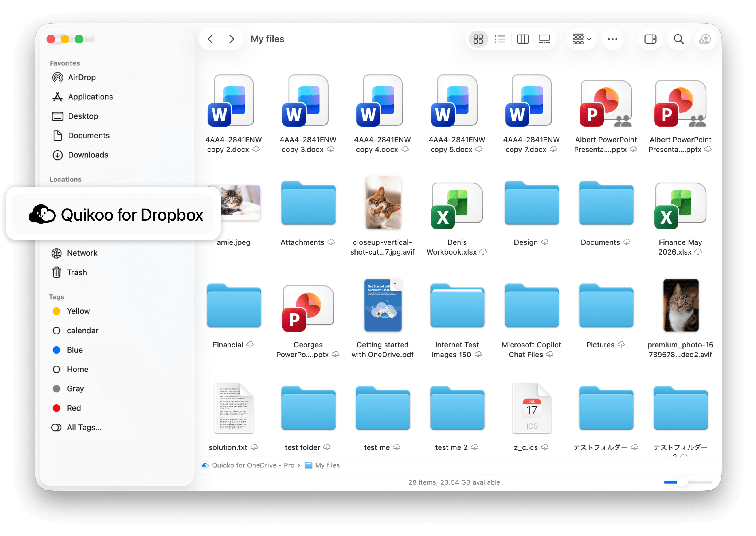
Task: Select the Pictures folder
Action: click(x=606, y=306)
